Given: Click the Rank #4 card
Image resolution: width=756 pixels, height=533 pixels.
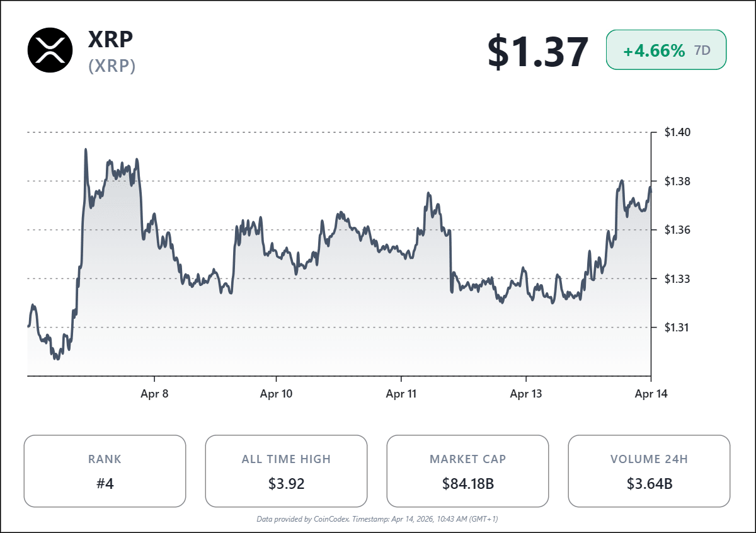Looking at the screenshot, I should tap(105, 471).
